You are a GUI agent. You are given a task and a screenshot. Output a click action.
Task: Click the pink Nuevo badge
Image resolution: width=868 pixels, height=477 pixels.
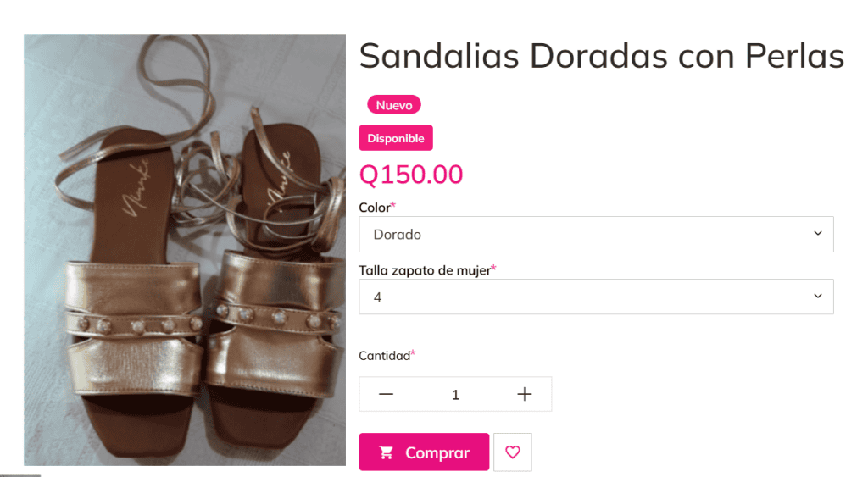pos(394,104)
